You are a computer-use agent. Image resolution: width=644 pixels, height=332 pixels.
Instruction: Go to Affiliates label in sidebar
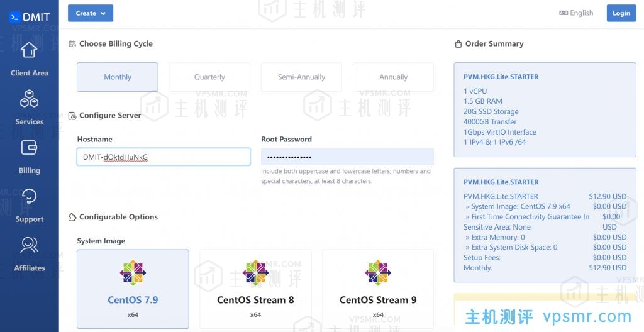[x=29, y=268]
